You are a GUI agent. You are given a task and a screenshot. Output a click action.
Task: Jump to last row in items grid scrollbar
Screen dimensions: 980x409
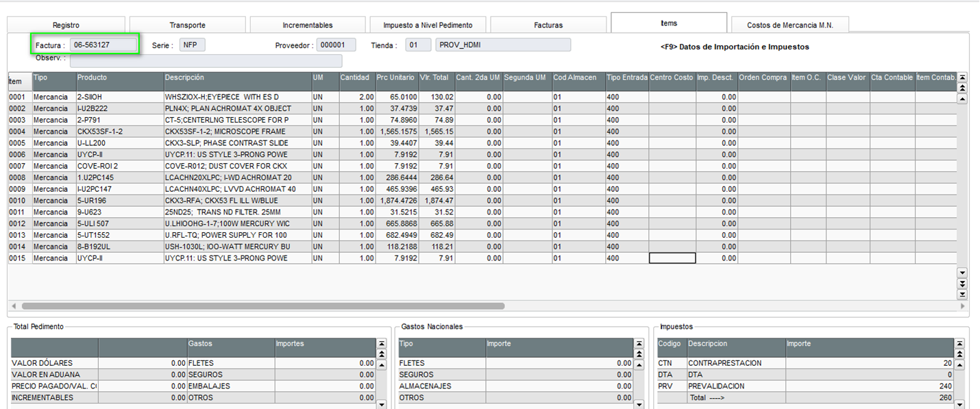point(961,295)
